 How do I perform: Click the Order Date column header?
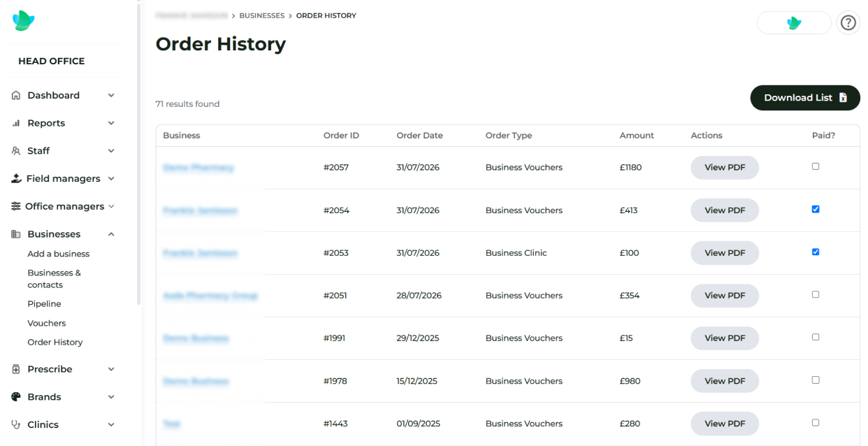(x=420, y=136)
